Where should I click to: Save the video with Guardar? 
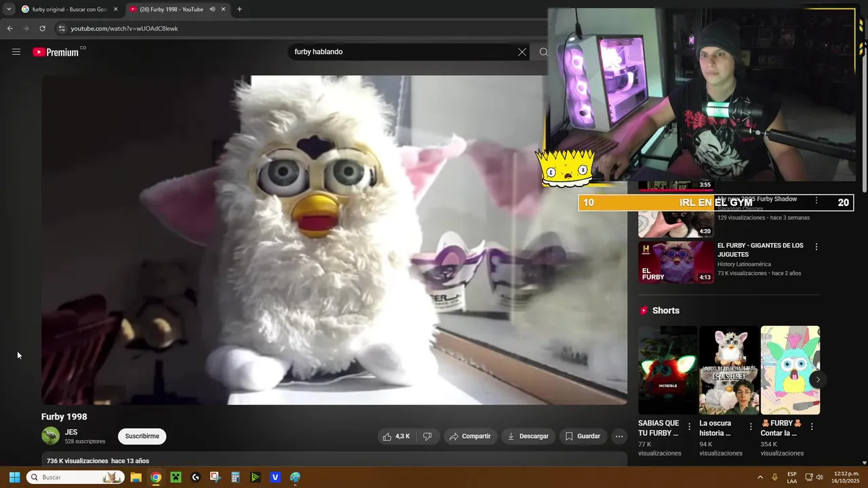pos(583,436)
